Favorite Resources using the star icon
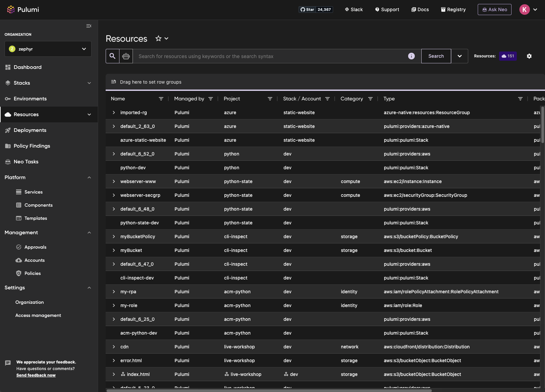 pyautogui.click(x=158, y=38)
